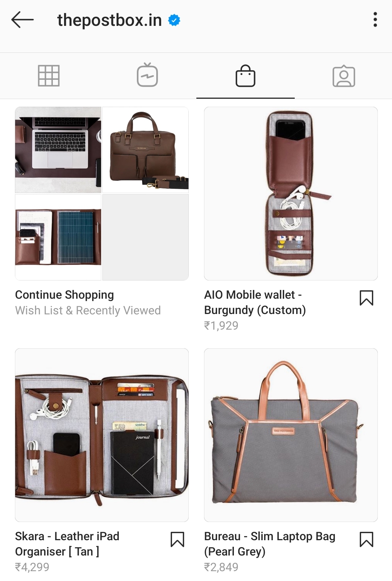
Task: Tap the blue verified badge
Action: coord(174,20)
